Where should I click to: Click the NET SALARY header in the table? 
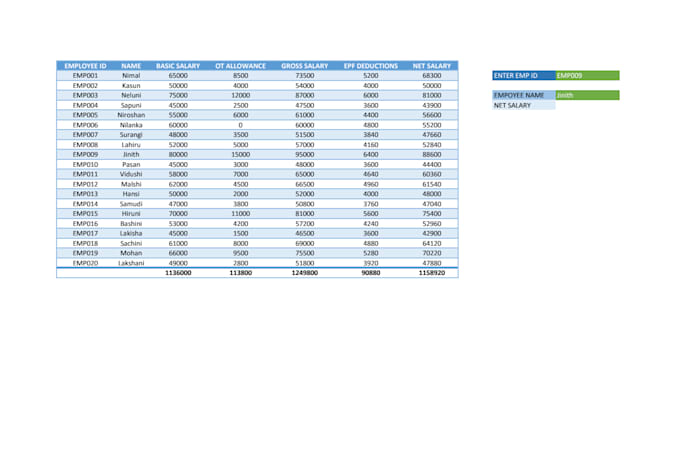[x=432, y=66]
